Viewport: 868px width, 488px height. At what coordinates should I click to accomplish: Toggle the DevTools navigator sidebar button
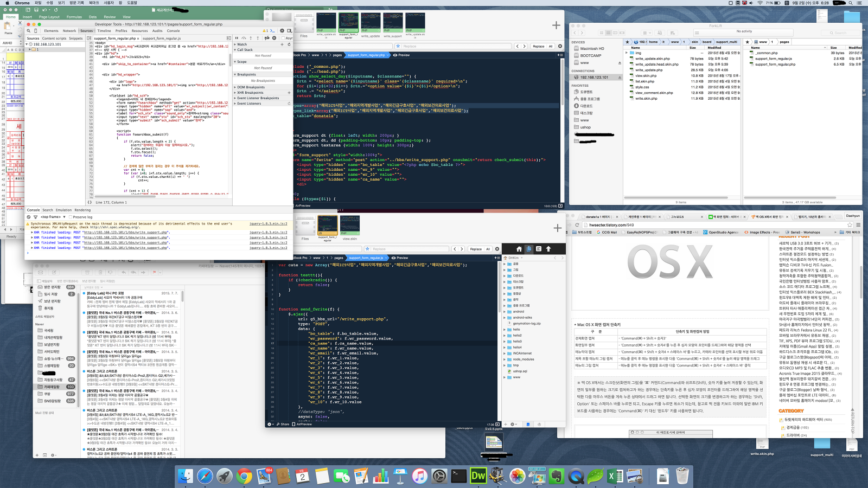89,38
